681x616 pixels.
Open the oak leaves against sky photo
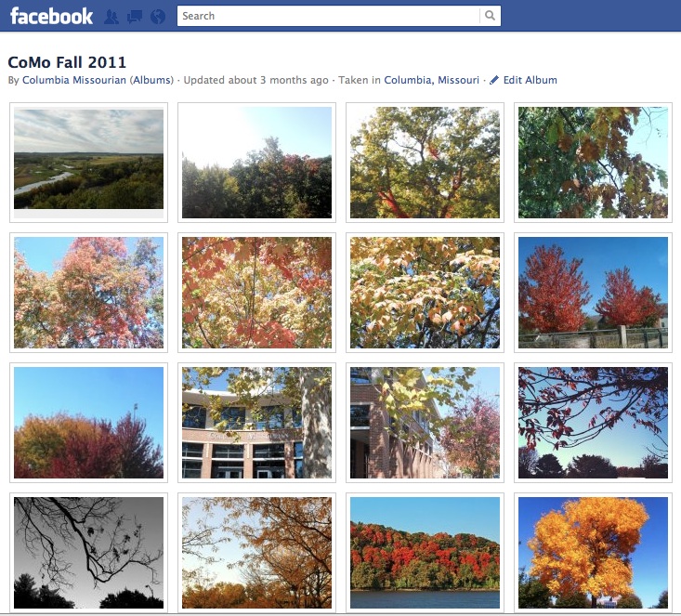coord(593,162)
